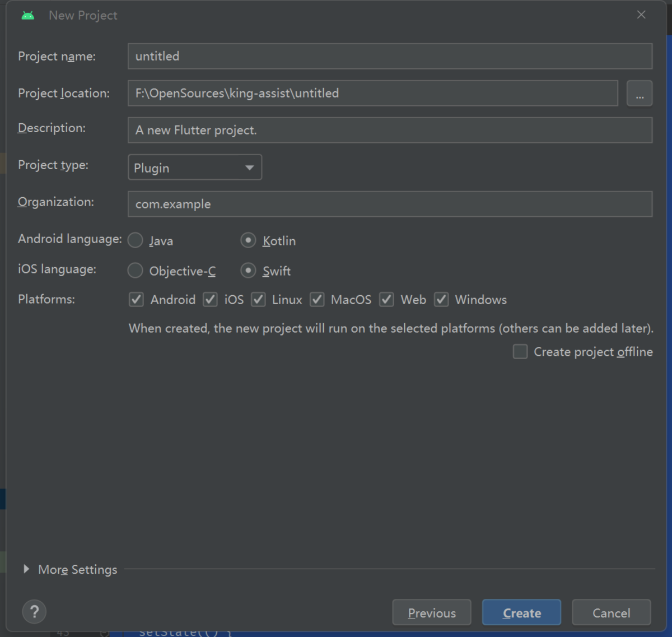672x637 pixels.
Task: Click the Platforms label
Action: [x=46, y=299]
